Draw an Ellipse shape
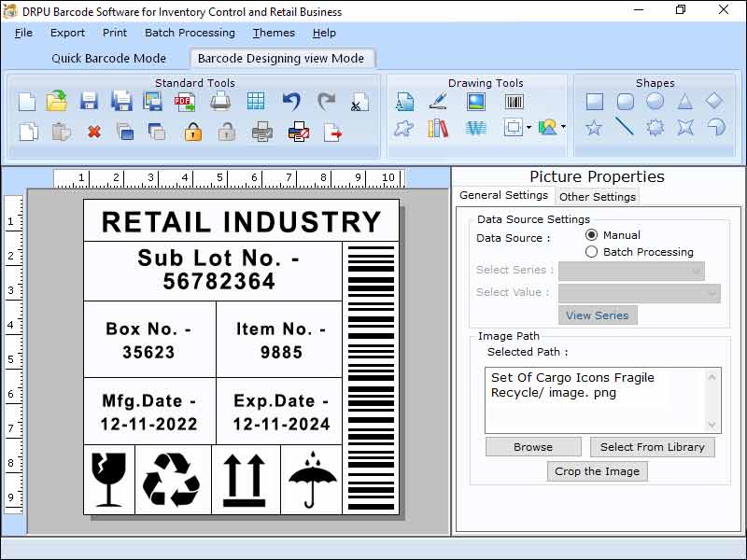This screenshot has width=747, height=560. [x=655, y=102]
